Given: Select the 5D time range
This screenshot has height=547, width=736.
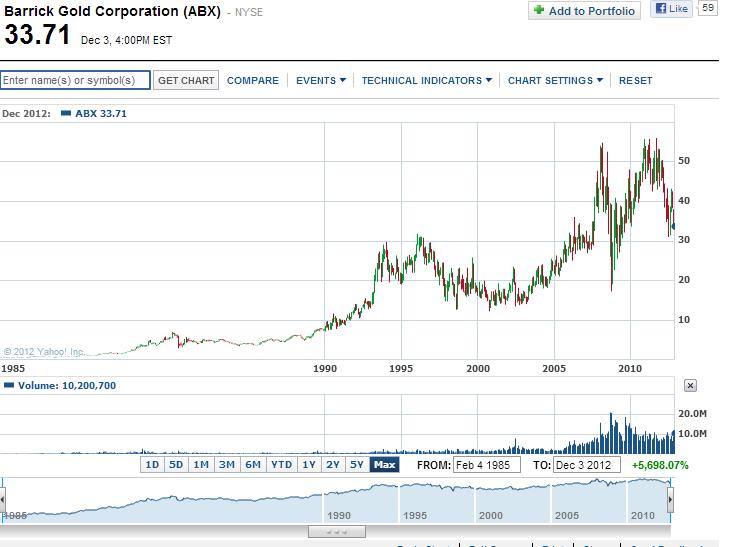Looking at the screenshot, I should click(x=176, y=465).
